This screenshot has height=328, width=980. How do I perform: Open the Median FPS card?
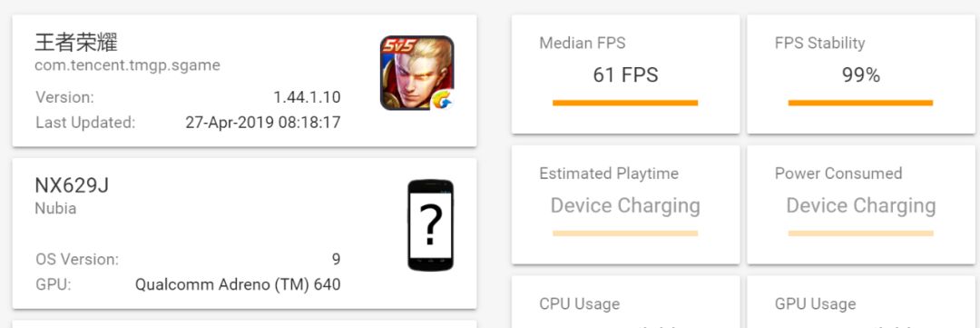pos(625,75)
